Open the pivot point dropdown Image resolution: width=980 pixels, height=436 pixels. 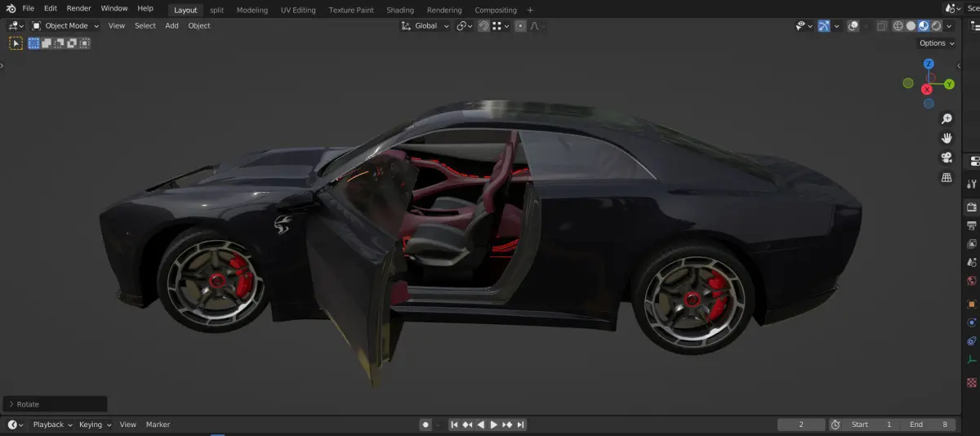click(x=465, y=25)
